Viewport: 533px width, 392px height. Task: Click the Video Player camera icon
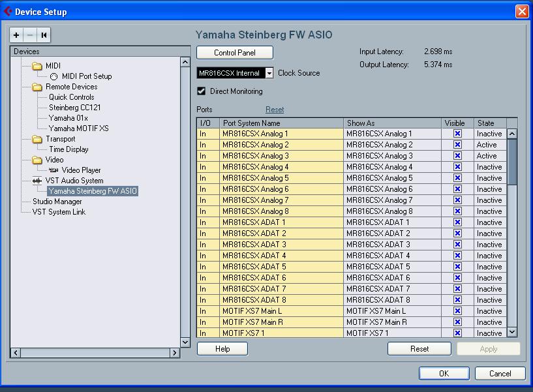53,170
